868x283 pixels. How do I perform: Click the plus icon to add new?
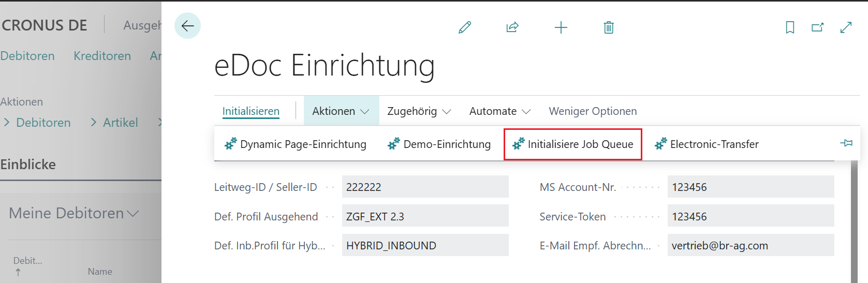coord(561,27)
